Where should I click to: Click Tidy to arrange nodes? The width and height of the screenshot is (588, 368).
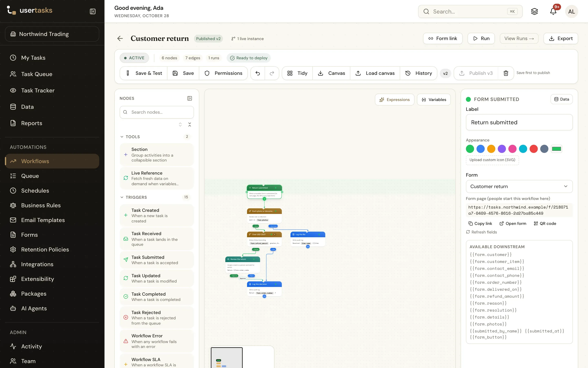coord(297,73)
